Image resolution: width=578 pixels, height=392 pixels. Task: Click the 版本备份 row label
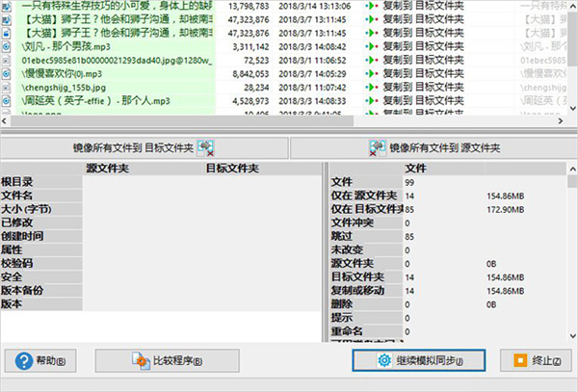click(22, 290)
